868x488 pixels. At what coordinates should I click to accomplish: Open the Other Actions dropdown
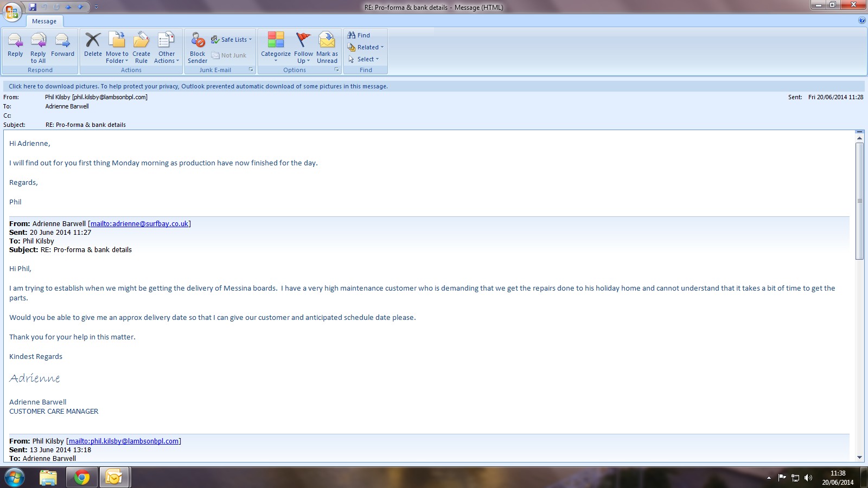[x=167, y=48]
